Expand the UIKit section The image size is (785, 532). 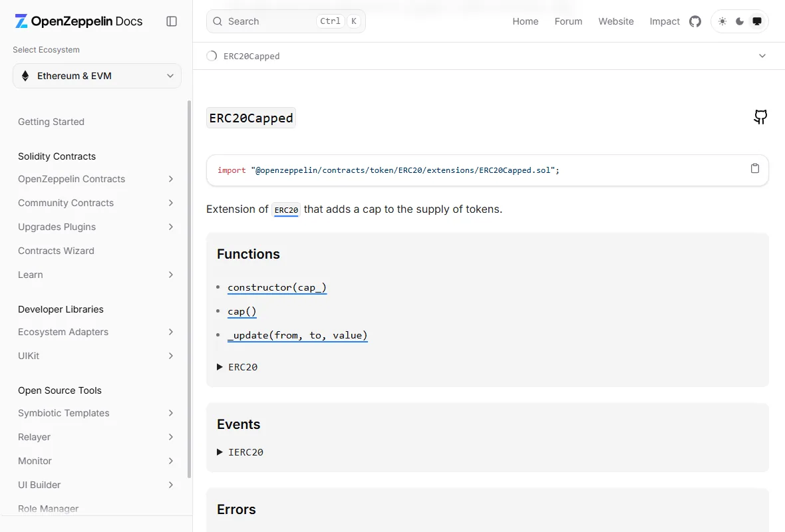[171, 356]
